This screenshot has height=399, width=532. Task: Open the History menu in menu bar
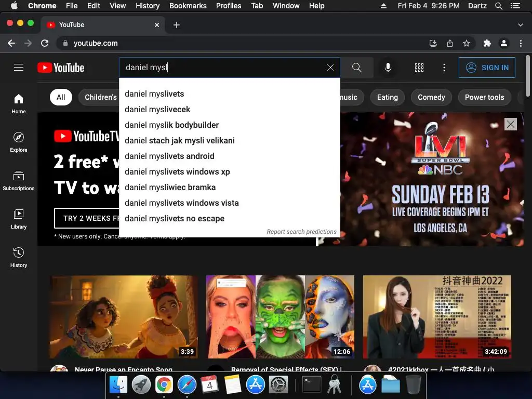[x=147, y=6]
